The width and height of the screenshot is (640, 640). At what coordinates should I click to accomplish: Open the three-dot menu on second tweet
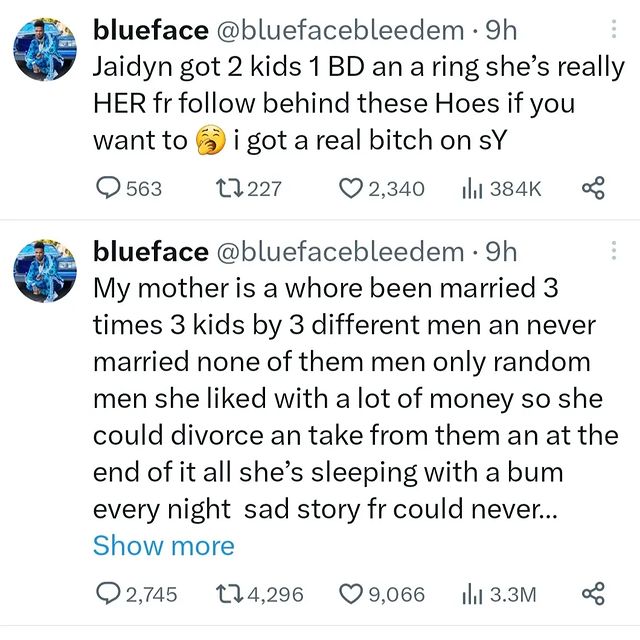coord(613,251)
